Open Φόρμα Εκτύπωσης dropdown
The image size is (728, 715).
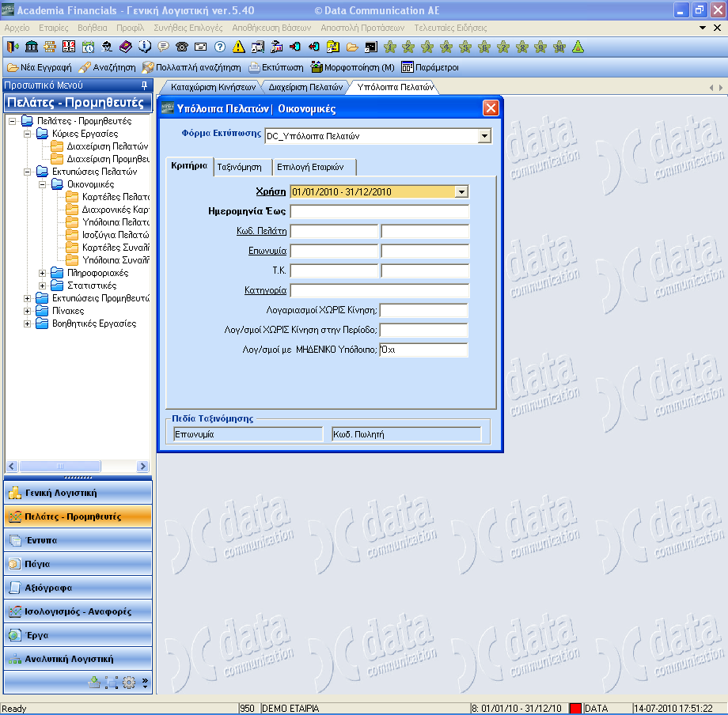(x=484, y=136)
